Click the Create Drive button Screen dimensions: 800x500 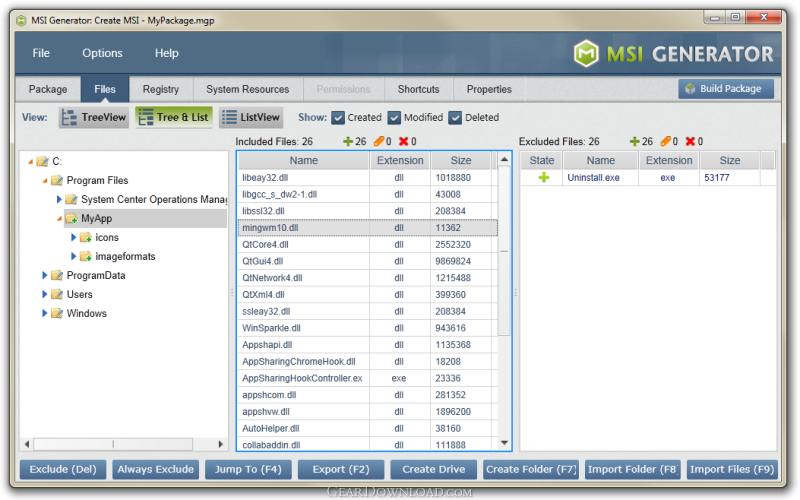click(434, 470)
